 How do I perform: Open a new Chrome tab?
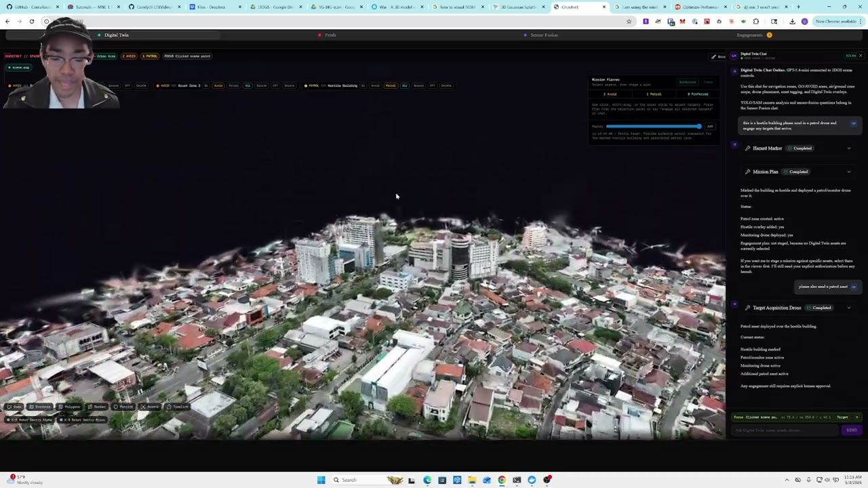[x=798, y=7]
